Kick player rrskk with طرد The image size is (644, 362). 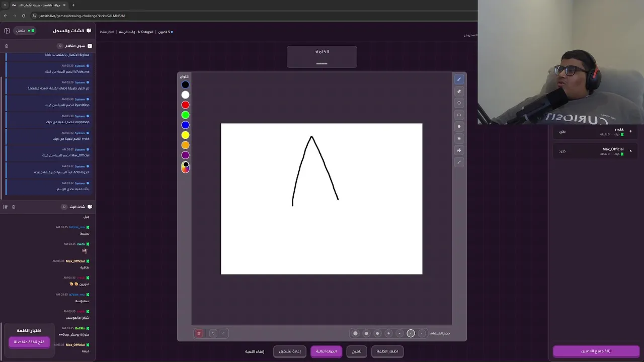(562, 132)
